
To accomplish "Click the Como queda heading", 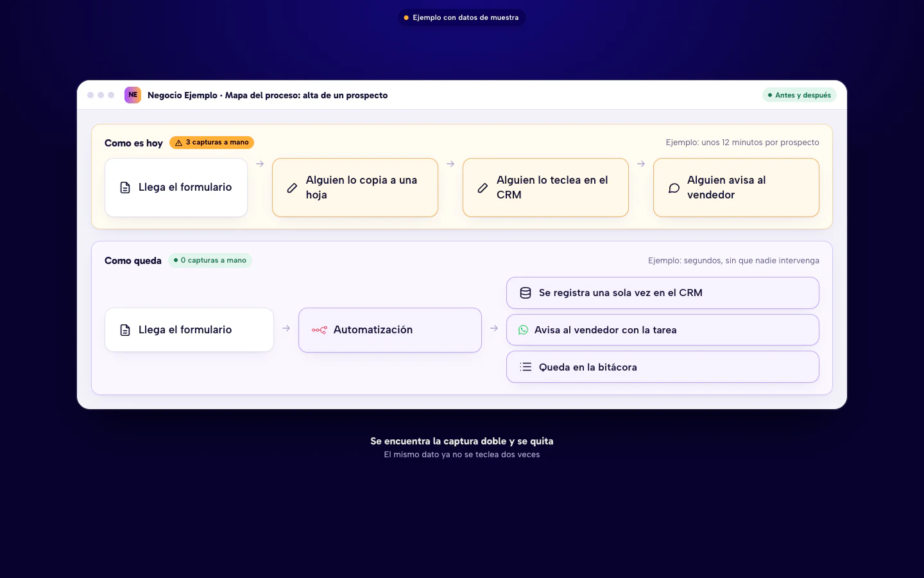I will click(133, 261).
